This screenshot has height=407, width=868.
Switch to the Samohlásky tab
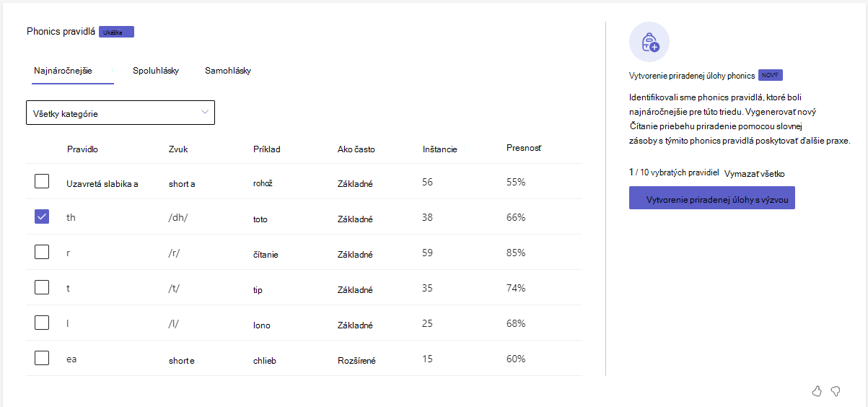(x=228, y=71)
